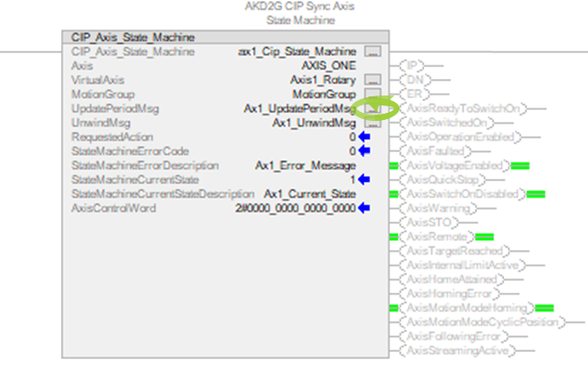
Task: Select the Ax1_UpdatePeriodMsg tag
Action: (x=299, y=108)
